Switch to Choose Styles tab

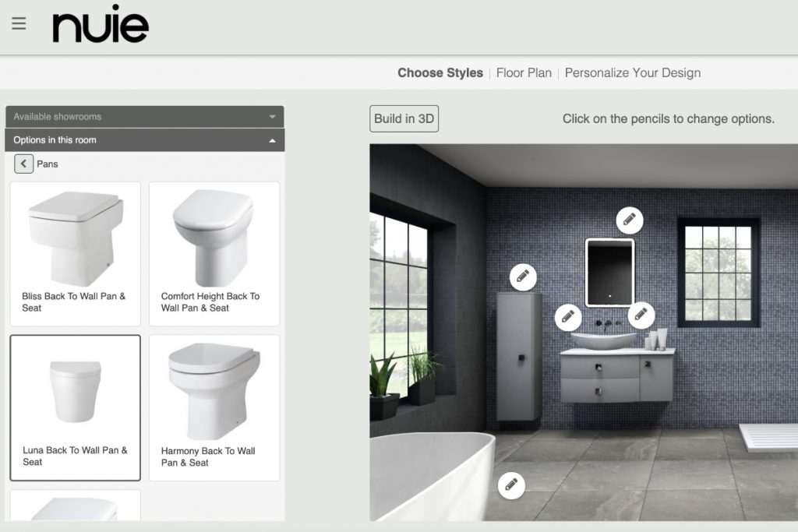pyautogui.click(x=440, y=72)
